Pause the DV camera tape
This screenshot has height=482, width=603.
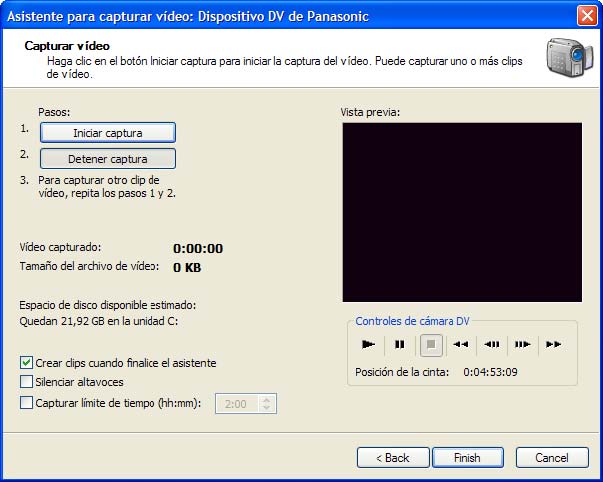click(400, 344)
